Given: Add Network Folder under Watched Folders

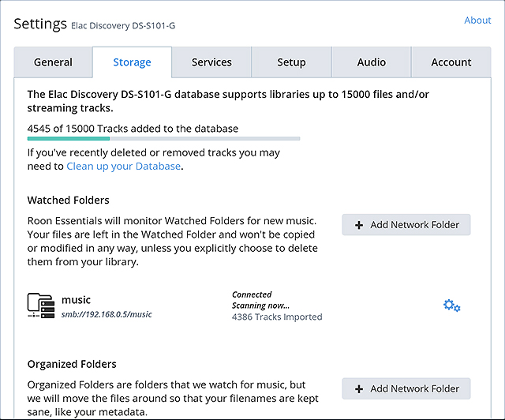Looking at the screenshot, I should pos(406,225).
